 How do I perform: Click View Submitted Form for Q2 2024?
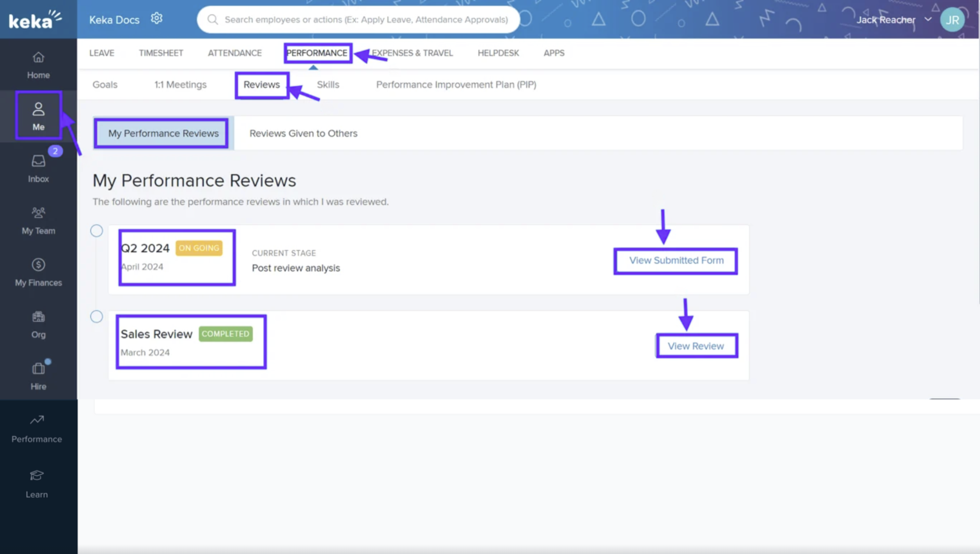(x=675, y=261)
